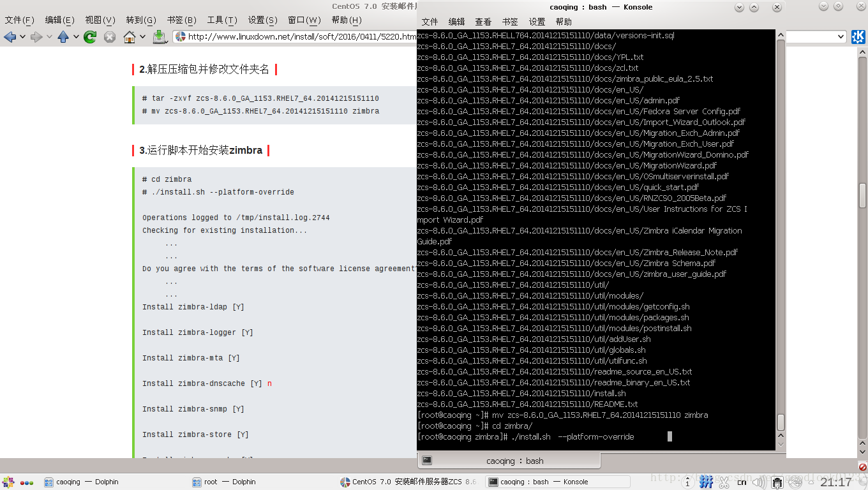The width and height of the screenshot is (868, 490).
Task: Click the numbered notification circle in tray
Action: 687,484
